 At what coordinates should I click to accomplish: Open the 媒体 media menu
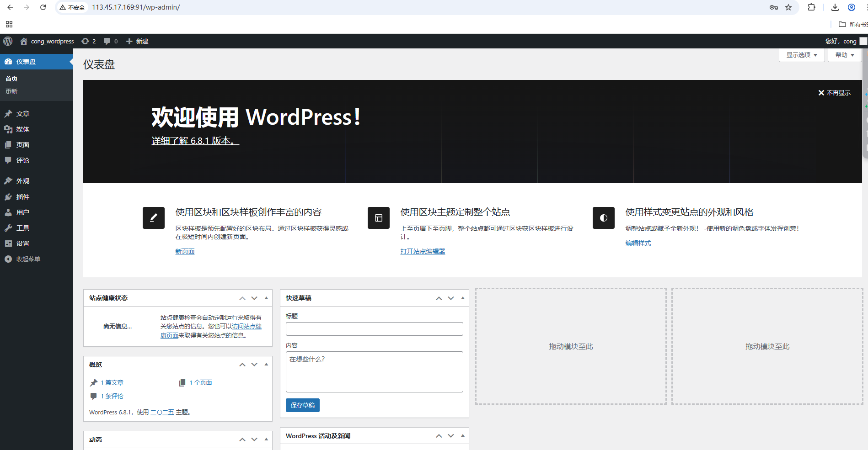37,129
